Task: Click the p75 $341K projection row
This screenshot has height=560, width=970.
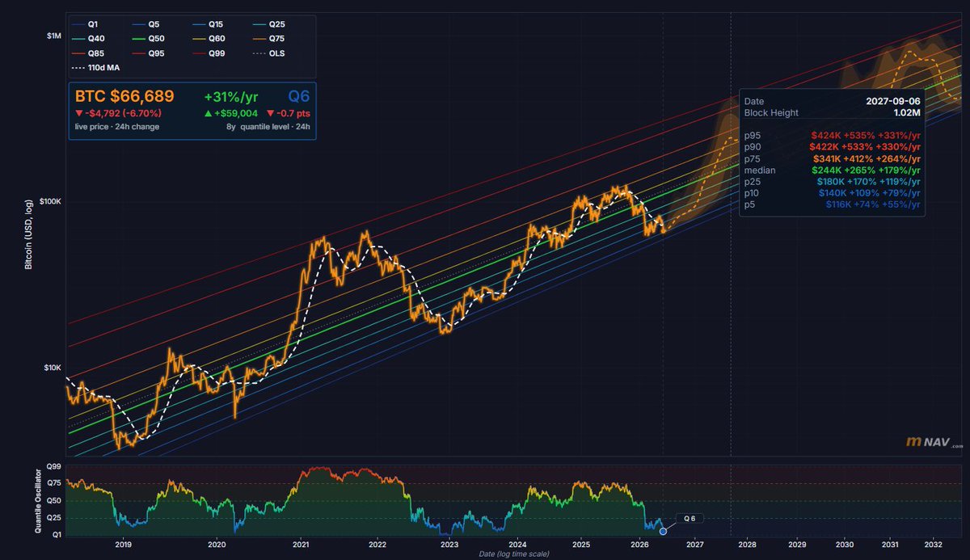Action: [x=833, y=158]
